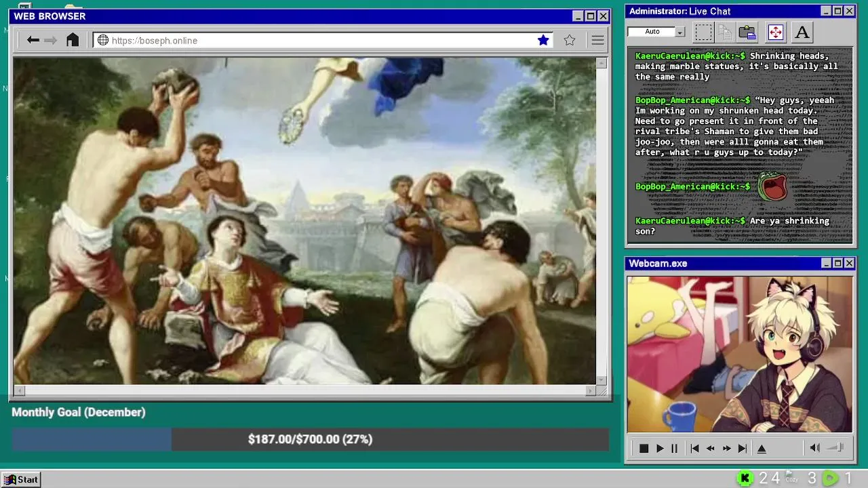
Task: Click the green Kick icon in taskbar
Action: coord(745,479)
